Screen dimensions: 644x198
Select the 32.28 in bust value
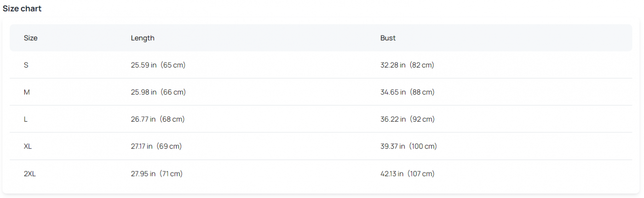click(393, 65)
